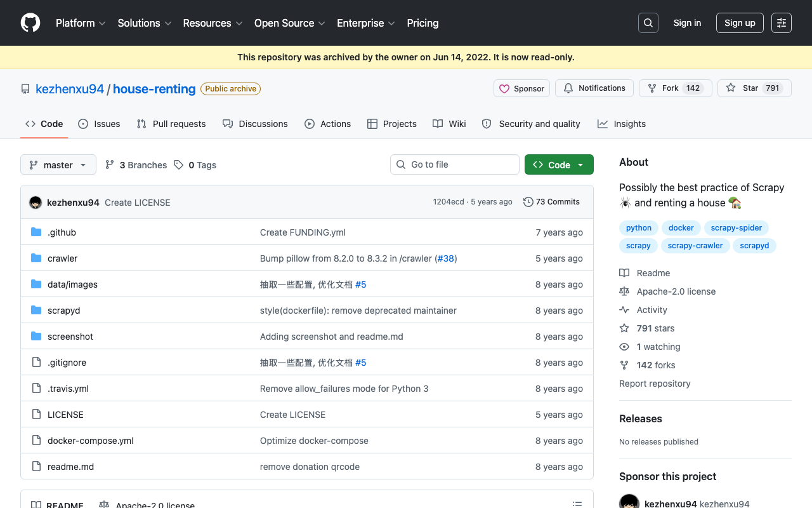Click the star icon beside 791 stars
The height and width of the screenshot is (508, 812).
[x=624, y=328]
